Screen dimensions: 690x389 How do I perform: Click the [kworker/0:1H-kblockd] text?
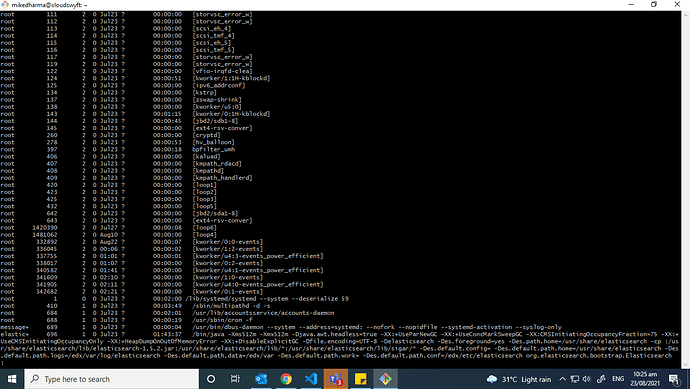231,114
